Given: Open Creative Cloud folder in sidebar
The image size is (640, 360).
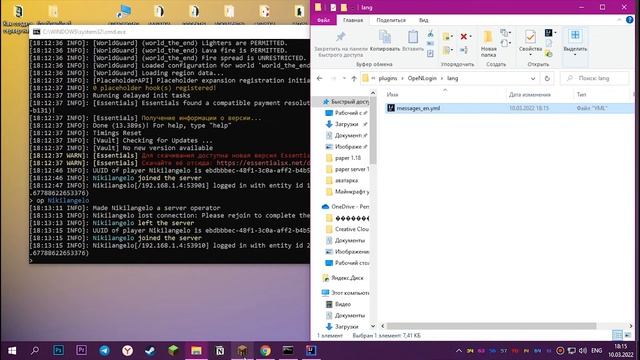Looking at the screenshot, I should click(x=347, y=229).
